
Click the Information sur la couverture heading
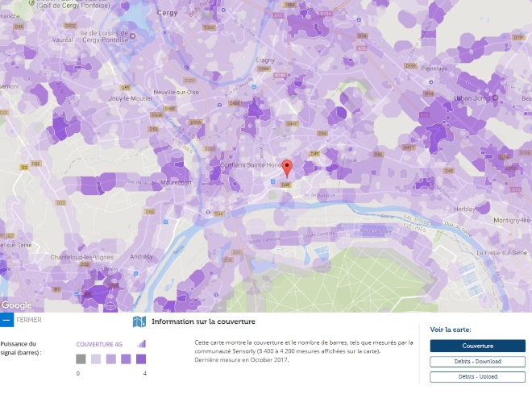pyautogui.click(x=203, y=321)
